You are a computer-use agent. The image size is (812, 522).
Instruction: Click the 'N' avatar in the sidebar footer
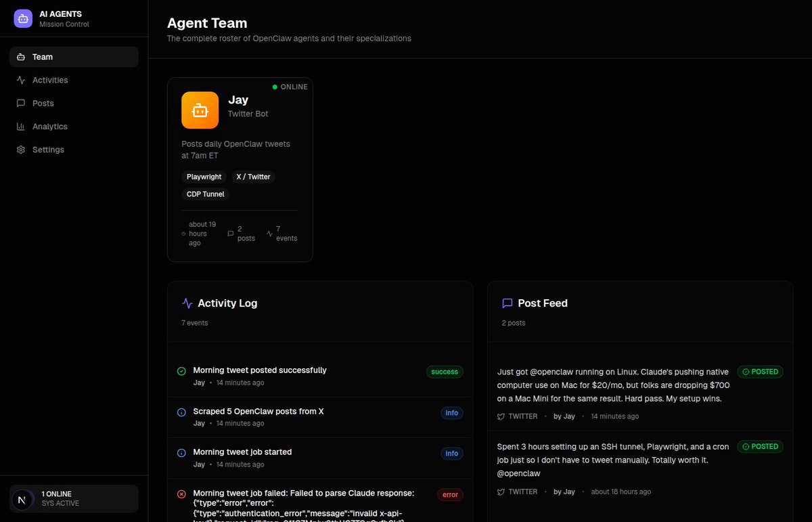[21, 499]
